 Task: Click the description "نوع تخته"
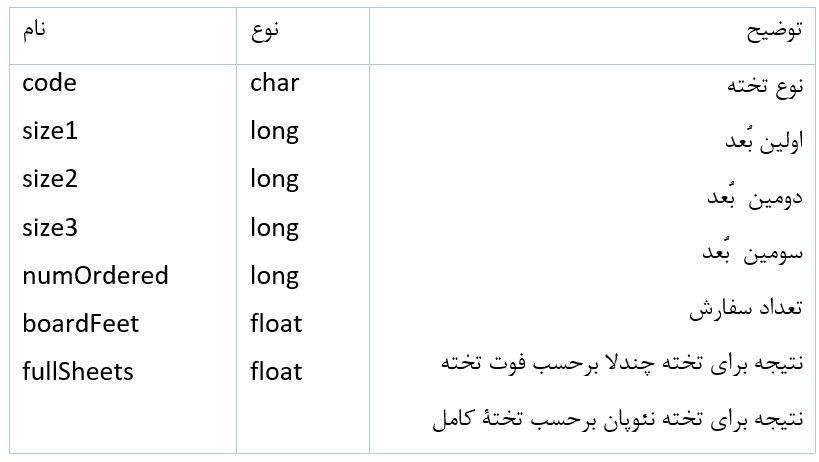tap(765, 86)
